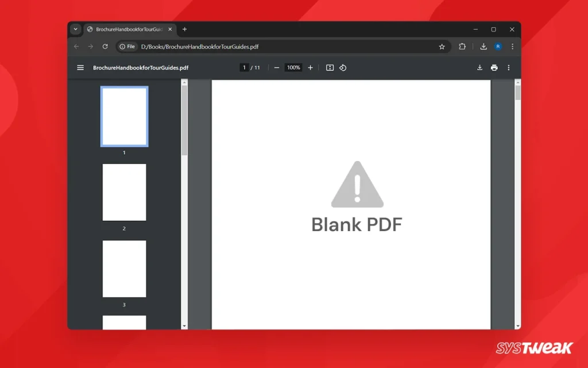Click main document scrollbar handle

[518, 93]
